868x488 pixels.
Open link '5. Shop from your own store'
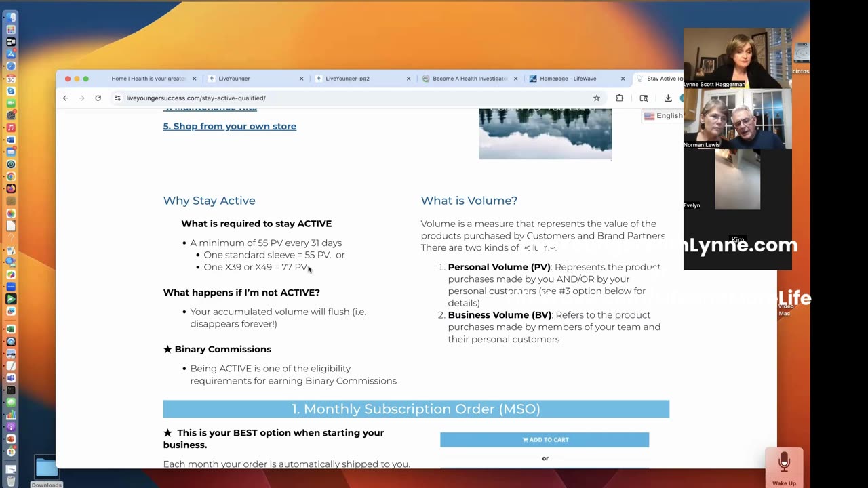click(x=230, y=126)
